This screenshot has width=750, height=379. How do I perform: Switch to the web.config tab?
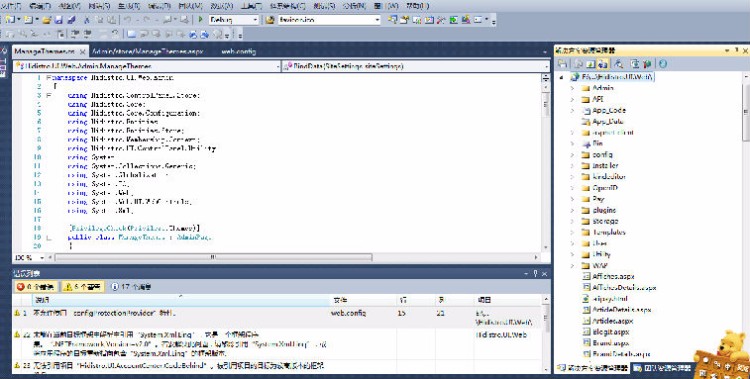(x=239, y=51)
